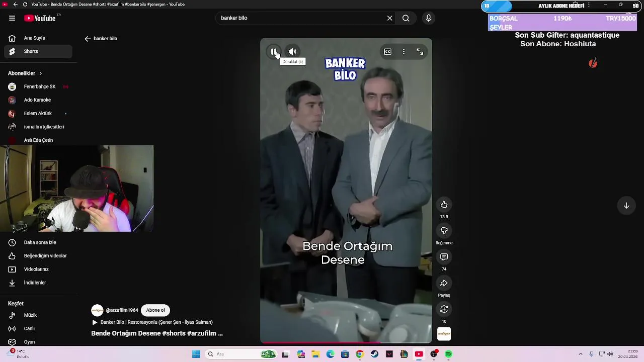
Task: Open Microsoft Edge from the taskbar
Action: tap(330, 354)
